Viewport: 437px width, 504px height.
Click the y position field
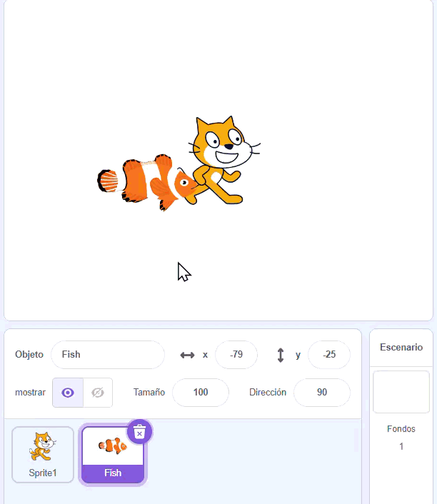[329, 355]
